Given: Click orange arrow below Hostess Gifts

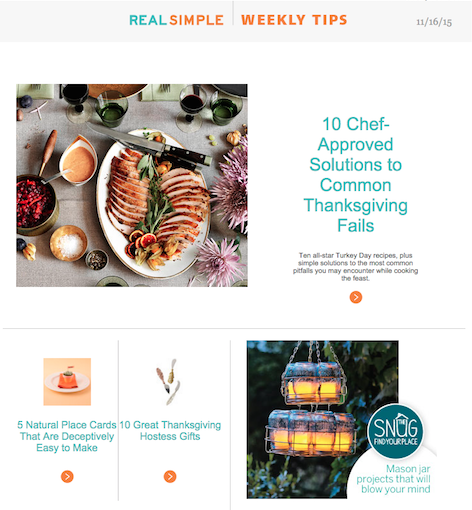Looking at the screenshot, I should pyautogui.click(x=170, y=476).
